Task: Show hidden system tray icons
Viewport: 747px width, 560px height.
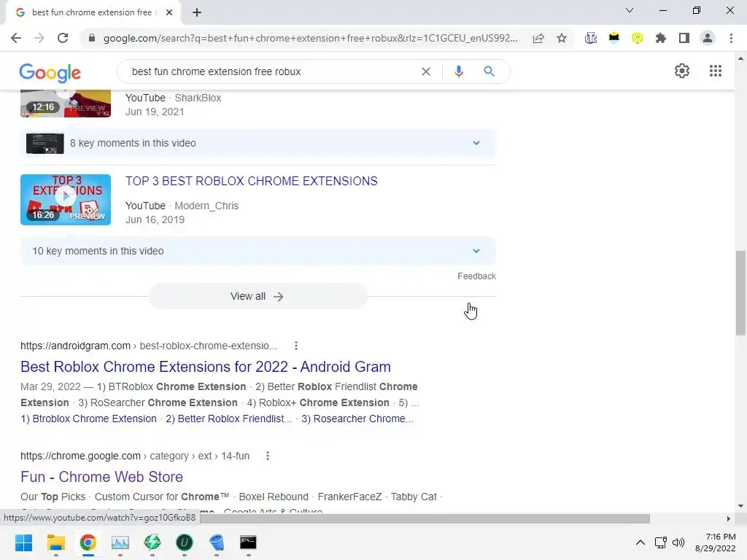Action: (640, 542)
